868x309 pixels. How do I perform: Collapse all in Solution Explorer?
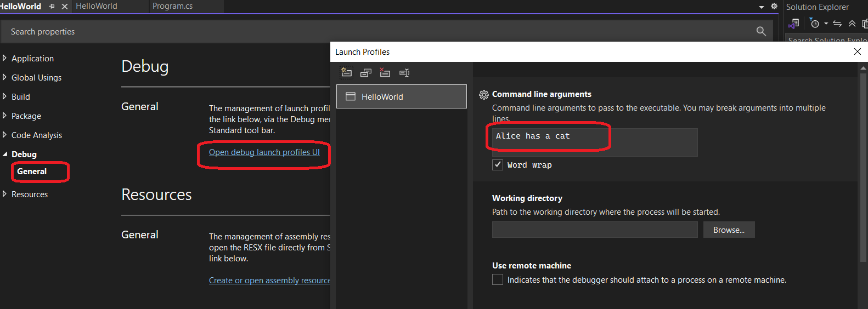(852, 24)
